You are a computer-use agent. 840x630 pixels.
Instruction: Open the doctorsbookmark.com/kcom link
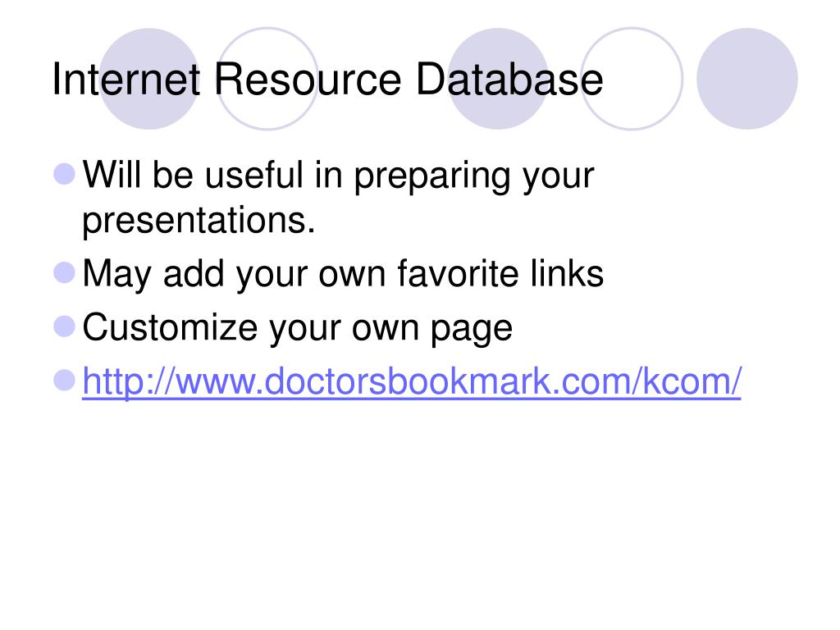412,382
